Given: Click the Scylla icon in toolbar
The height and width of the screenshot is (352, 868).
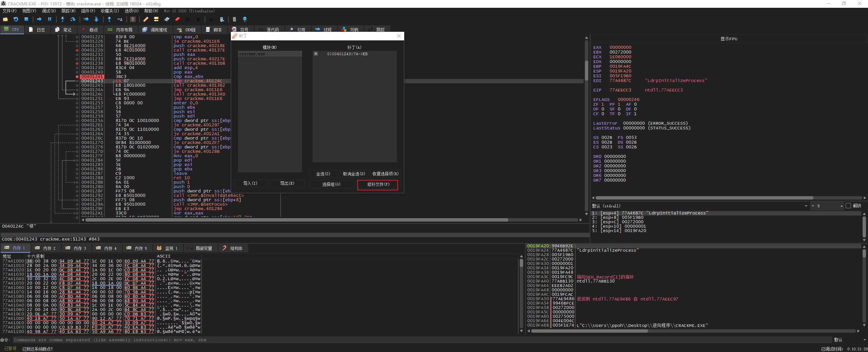Looking at the screenshot, I should (x=133, y=19).
